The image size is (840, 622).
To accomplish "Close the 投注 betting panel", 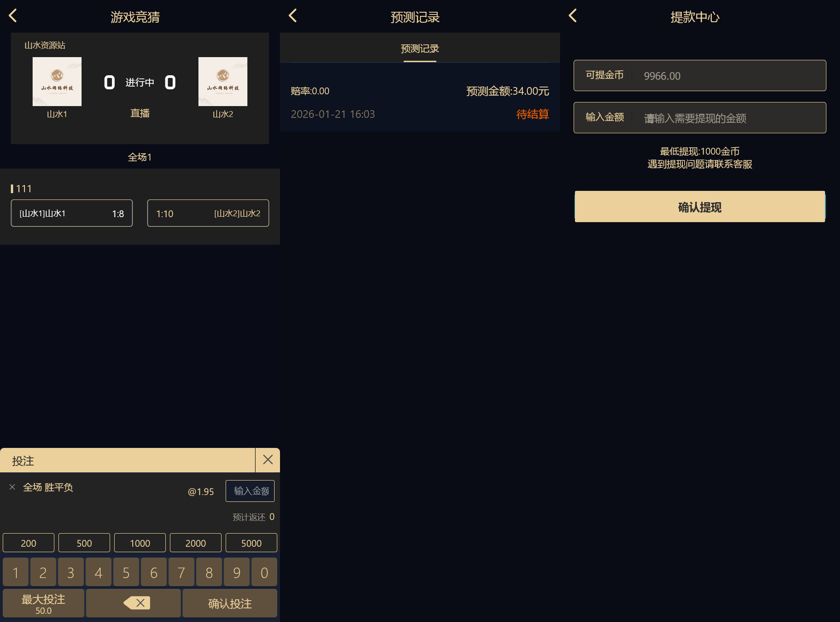I will coord(267,460).
